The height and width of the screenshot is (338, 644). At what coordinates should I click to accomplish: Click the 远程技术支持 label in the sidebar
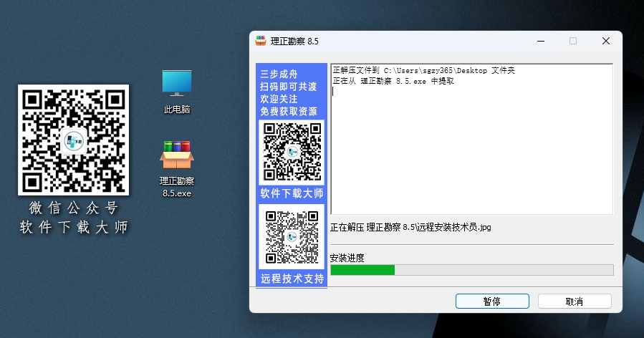292,279
